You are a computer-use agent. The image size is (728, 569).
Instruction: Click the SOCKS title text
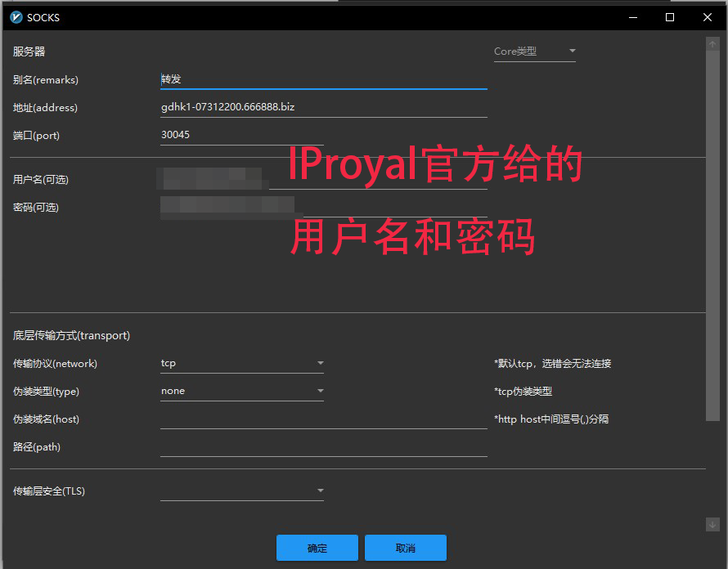point(43,18)
